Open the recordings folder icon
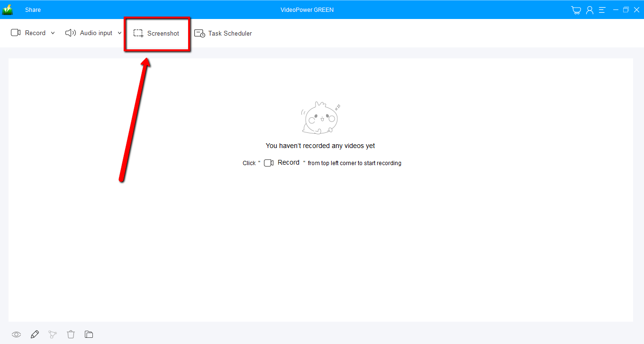The width and height of the screenshot is (644, 344). tap(89, 334)
